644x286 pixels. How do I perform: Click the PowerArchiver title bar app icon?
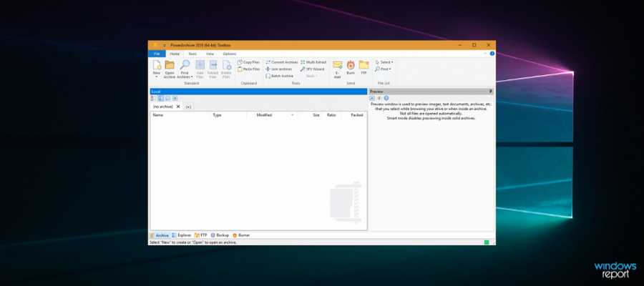[155, 45]
